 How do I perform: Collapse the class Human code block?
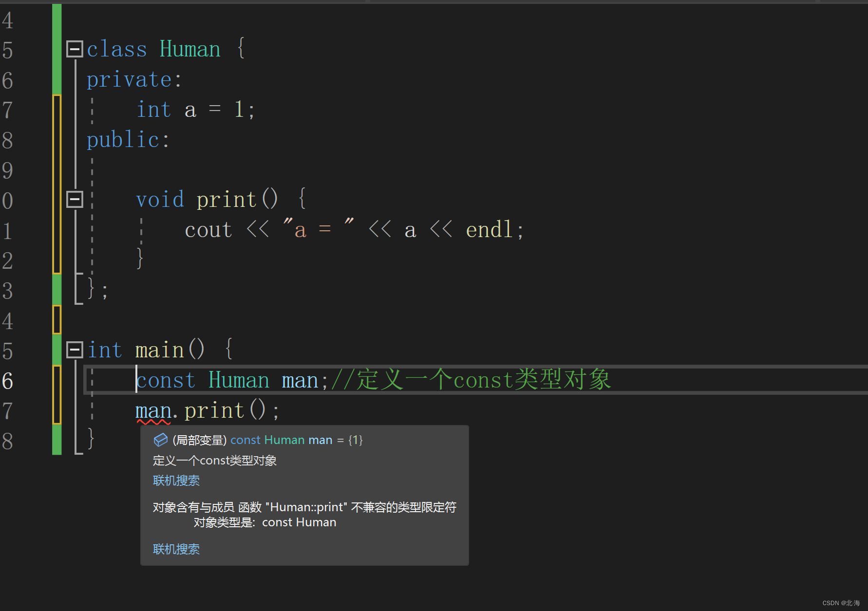(x=75, y=49)
